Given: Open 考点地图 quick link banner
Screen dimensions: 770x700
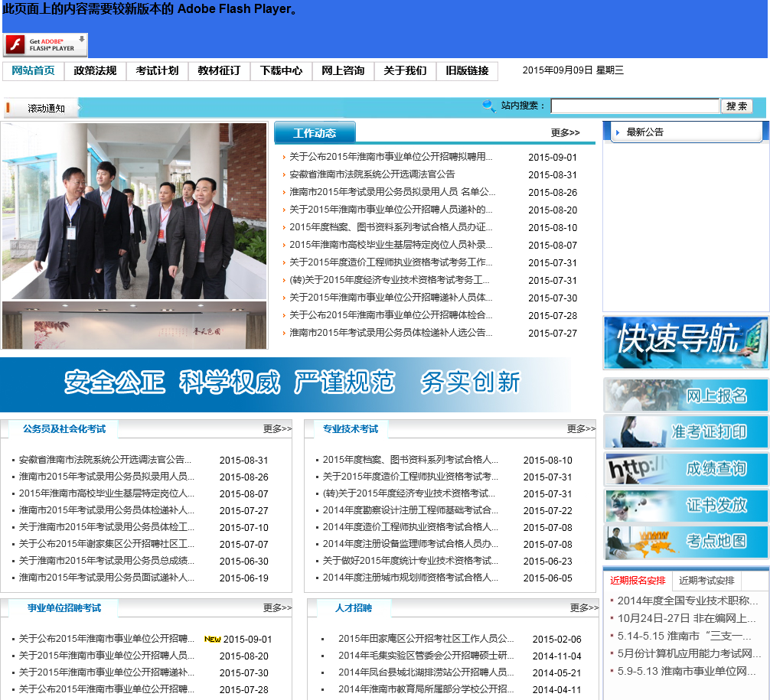Looking at the screenshot, I should (685, 542).
